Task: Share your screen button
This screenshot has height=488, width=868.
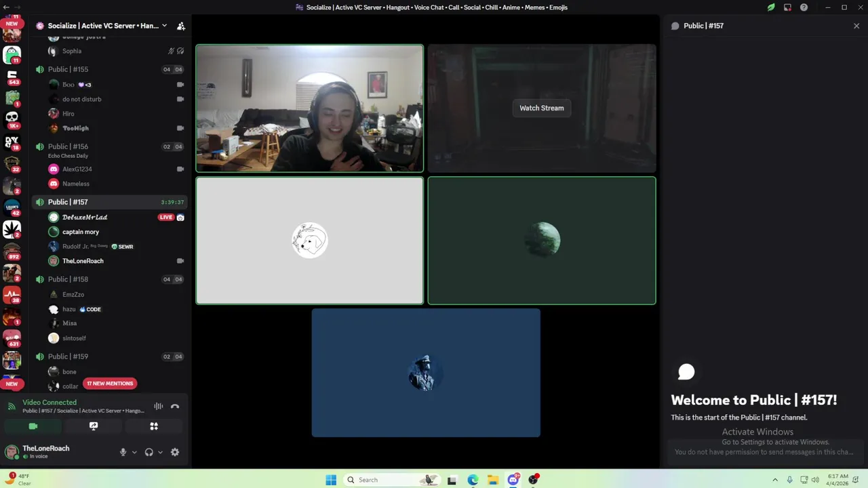Action: [x=94, y=426]
